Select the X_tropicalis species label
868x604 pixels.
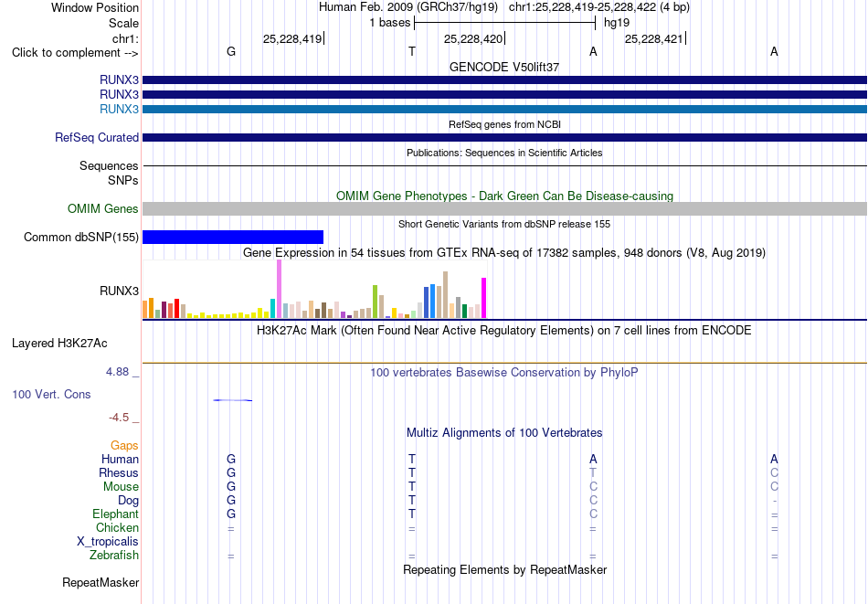point(108,542)
